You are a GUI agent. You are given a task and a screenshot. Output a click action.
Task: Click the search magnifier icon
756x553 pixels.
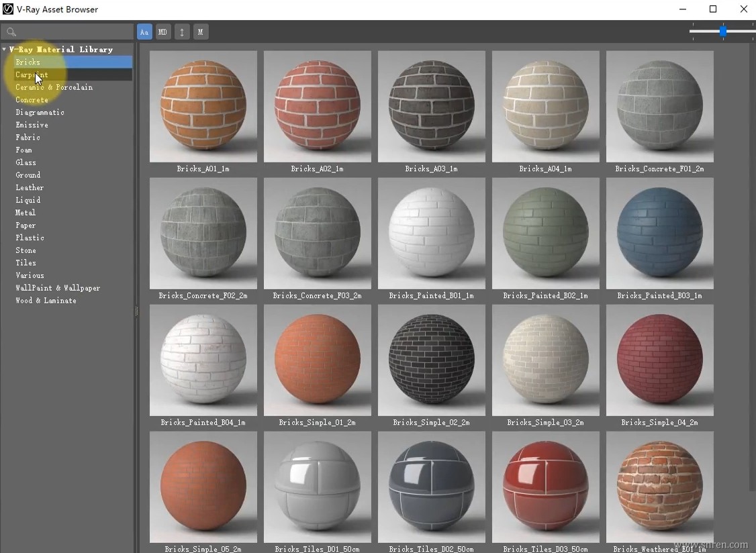[x=11, y=32]
